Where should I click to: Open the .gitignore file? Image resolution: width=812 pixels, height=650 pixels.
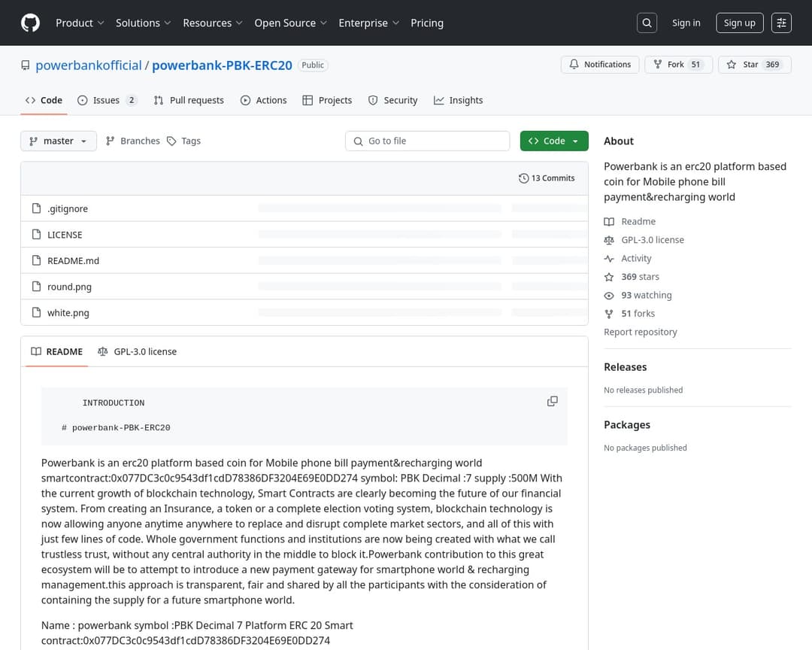pyautogui.click(x=68, y=208)
